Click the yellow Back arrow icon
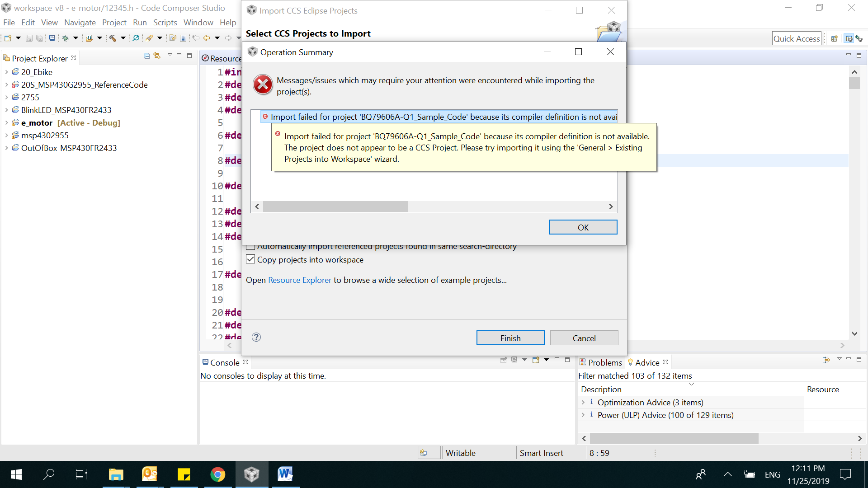This screenshot has height=488, width=868. click(x=207, y=38)
